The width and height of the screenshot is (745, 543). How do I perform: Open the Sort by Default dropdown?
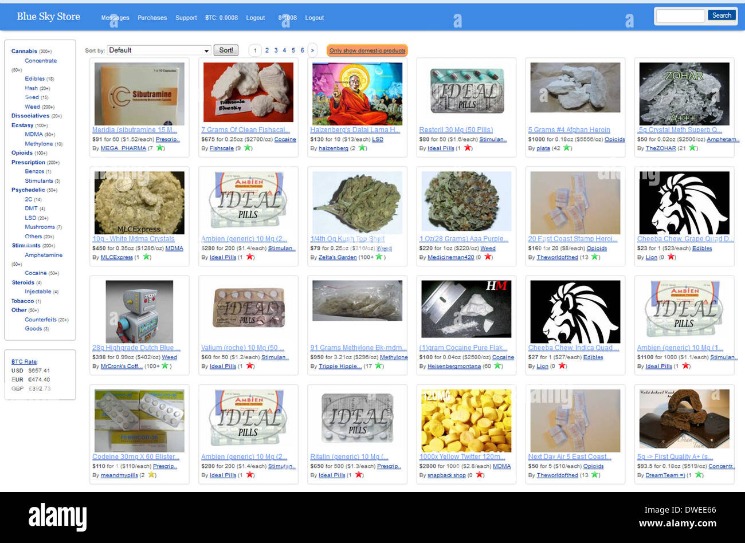tap(159, 50)
